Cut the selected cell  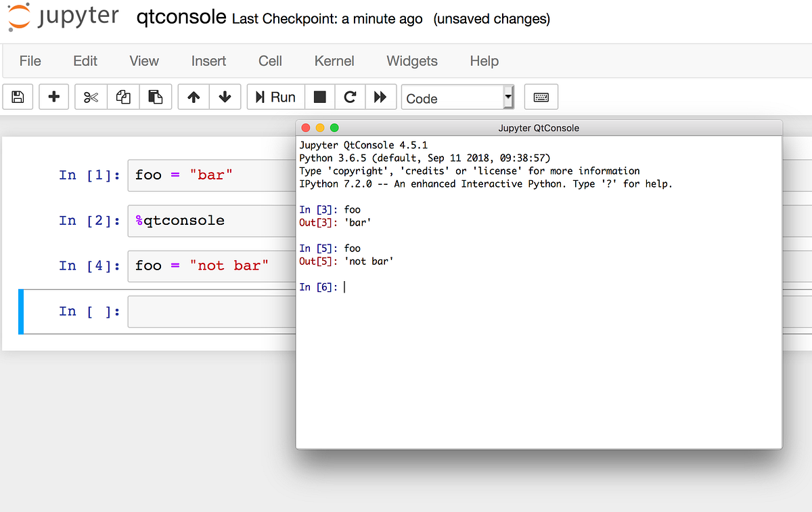[x=90, y=97]
